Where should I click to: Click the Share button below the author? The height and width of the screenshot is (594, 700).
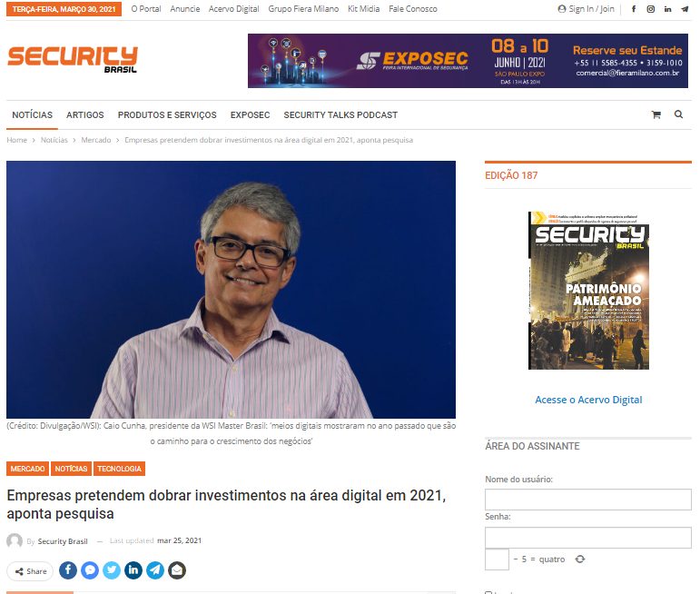pyautogui.click(x=31, y=571)
